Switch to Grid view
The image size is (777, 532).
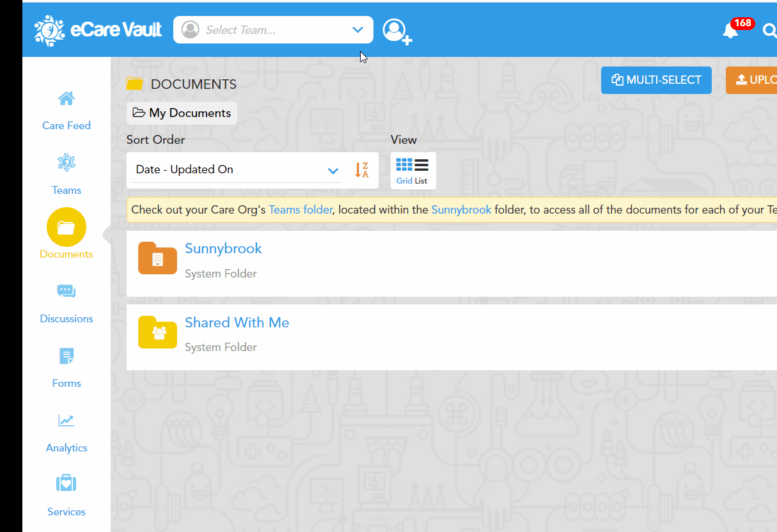pyautogui.click(x=404, y=170)
